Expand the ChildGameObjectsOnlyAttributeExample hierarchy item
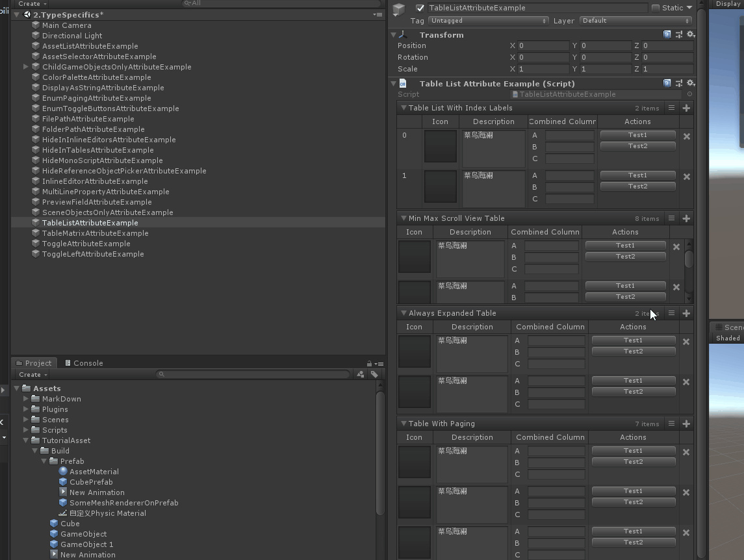 [26, 67]
